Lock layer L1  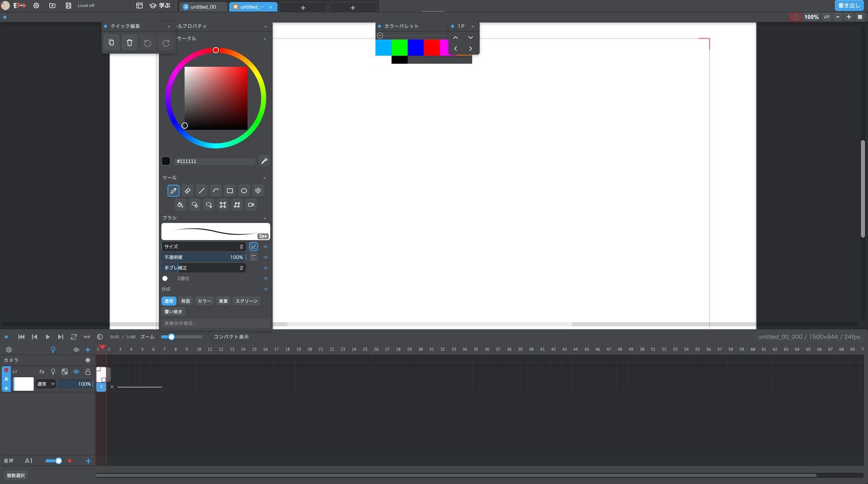coord(88,372)
